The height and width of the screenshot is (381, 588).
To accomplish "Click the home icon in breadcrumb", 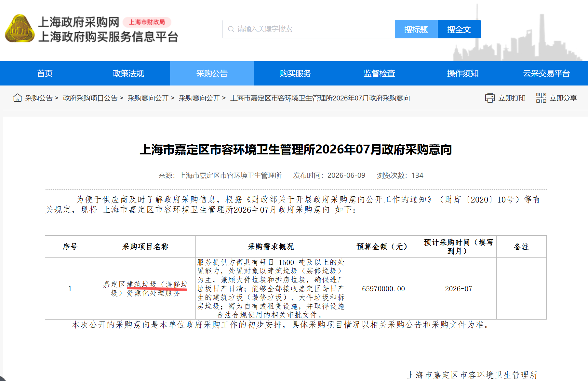I will tap(18, 98).
